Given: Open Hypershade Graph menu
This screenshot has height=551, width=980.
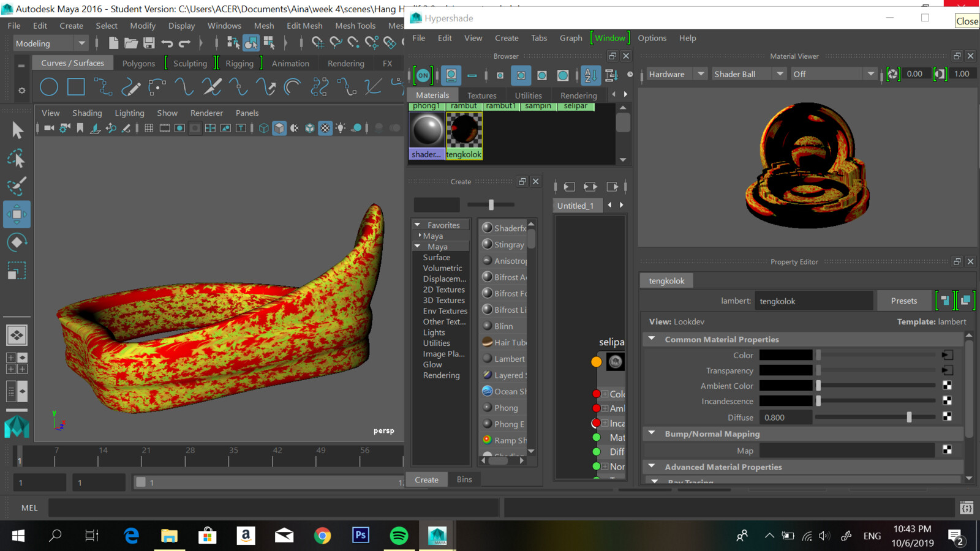Looking at the screenshot, I should [571, 38].
